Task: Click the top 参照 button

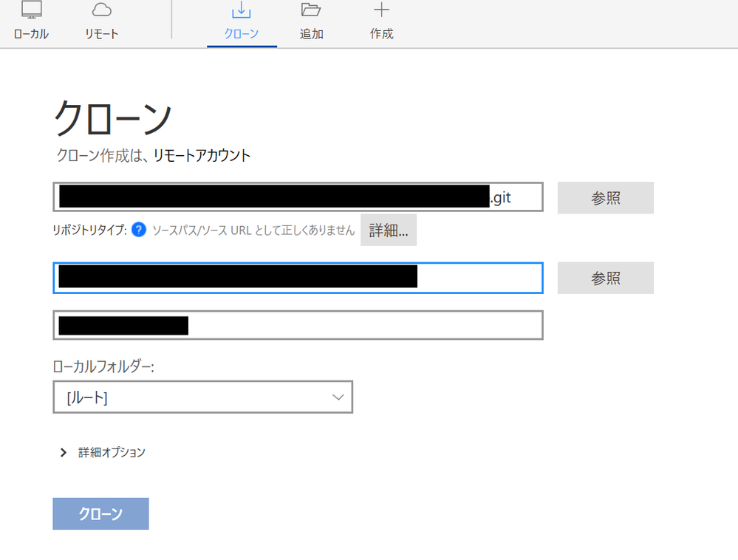Action: click(605, 197)
